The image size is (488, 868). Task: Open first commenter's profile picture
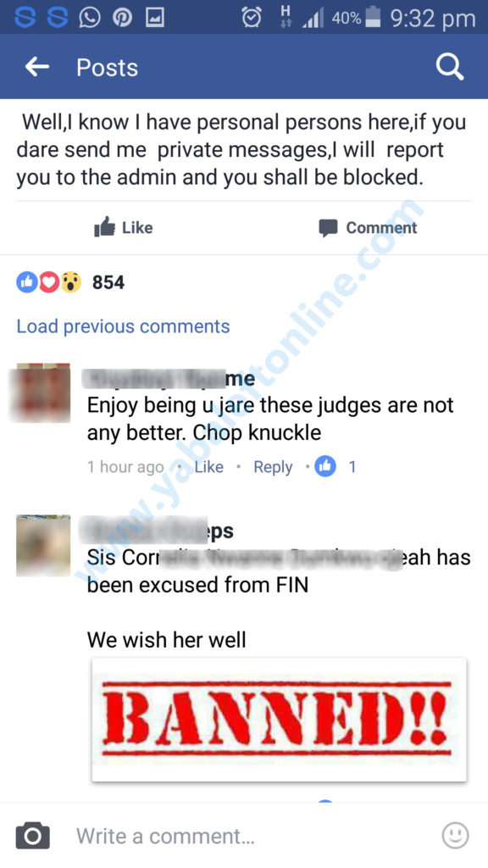(43, 393)
